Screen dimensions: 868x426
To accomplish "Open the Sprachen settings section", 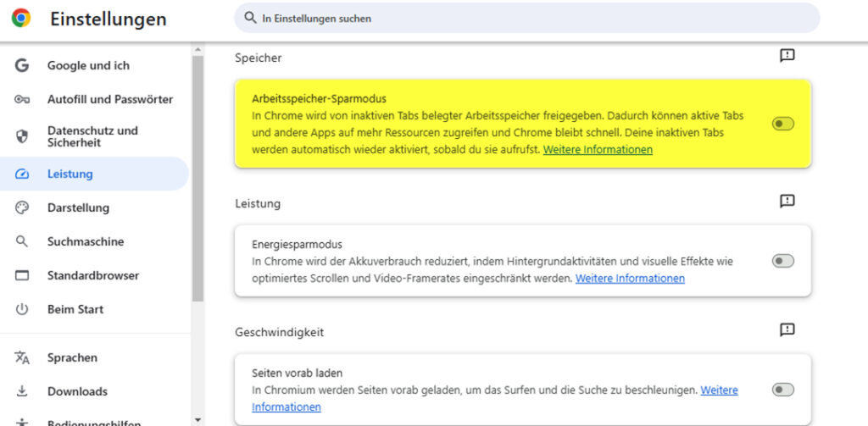I will (72, 357).
